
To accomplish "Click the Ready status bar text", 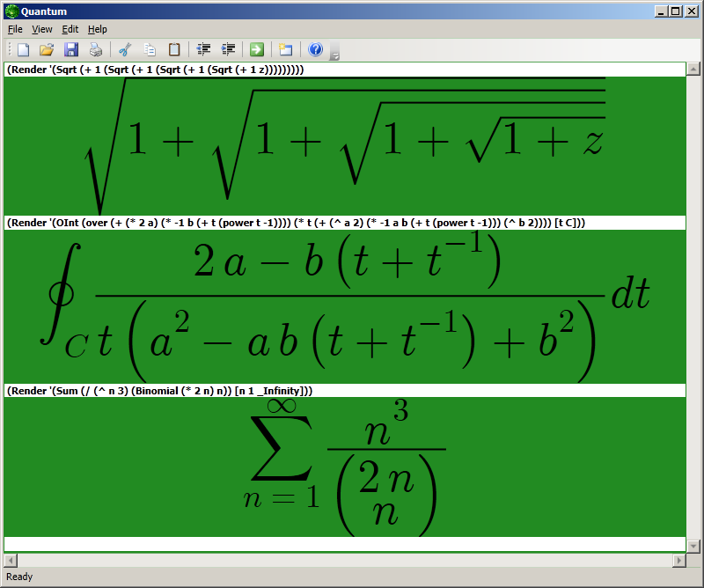I will coord(19,577).
